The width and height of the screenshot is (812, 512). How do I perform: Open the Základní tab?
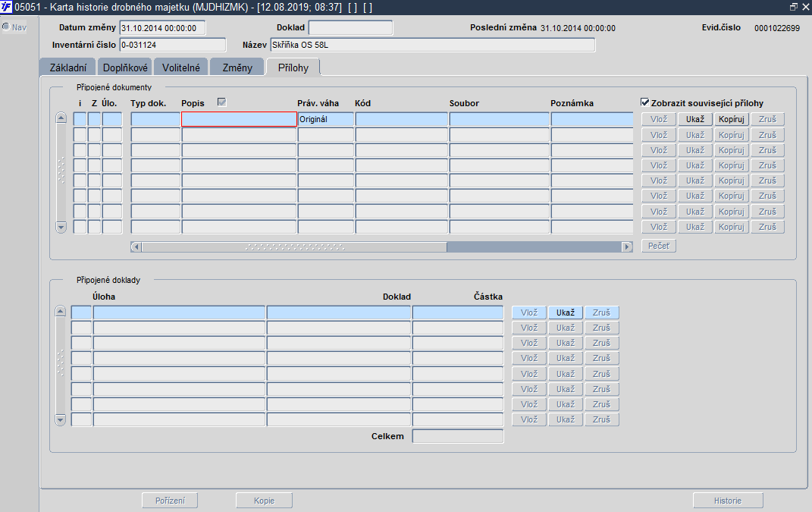(67, 68)
